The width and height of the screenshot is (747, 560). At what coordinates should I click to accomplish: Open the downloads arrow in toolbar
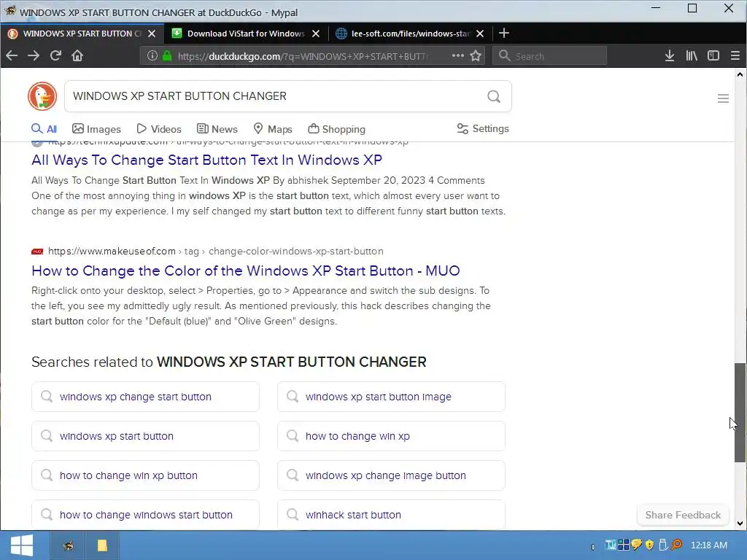click(x=670, y=55)
